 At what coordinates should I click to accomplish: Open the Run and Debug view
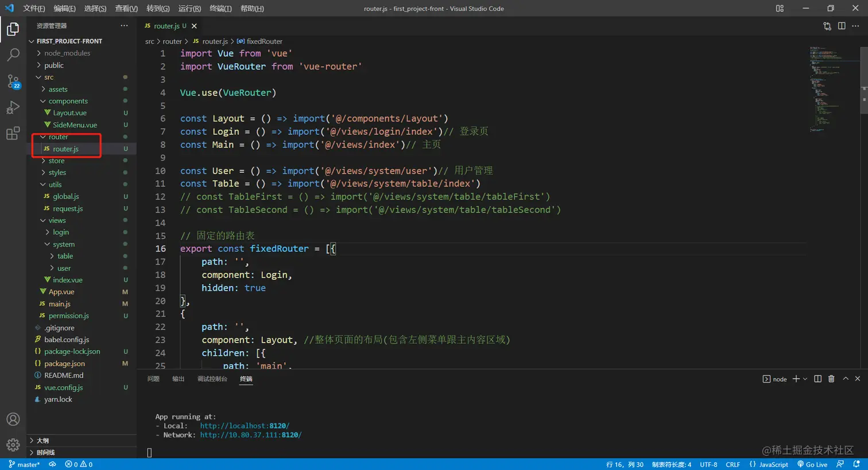tap(13, 107)
